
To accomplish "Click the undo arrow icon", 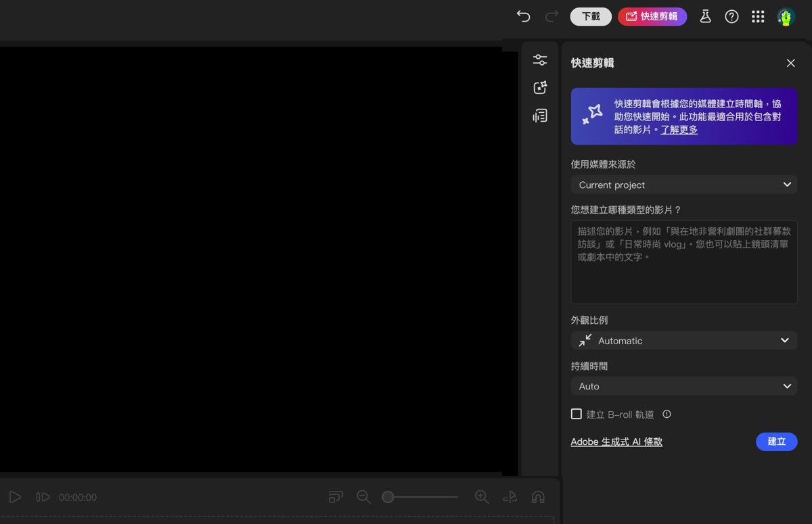I will point(523,16).
